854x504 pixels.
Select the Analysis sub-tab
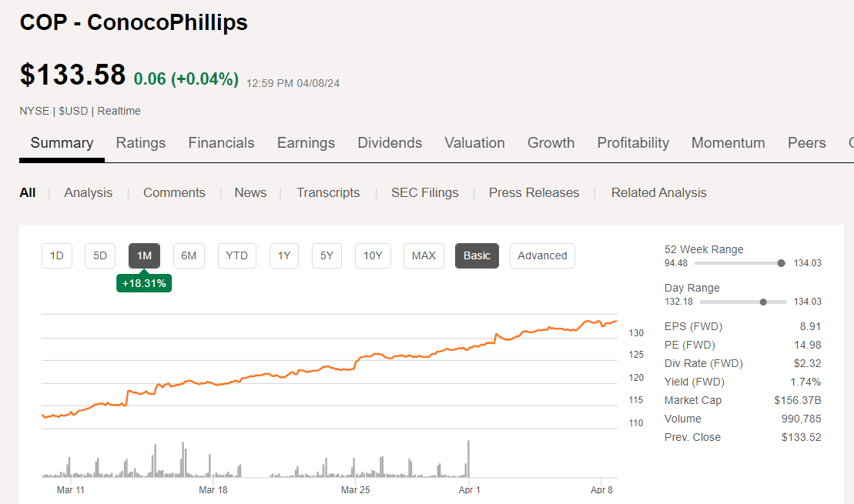point(88,192)
